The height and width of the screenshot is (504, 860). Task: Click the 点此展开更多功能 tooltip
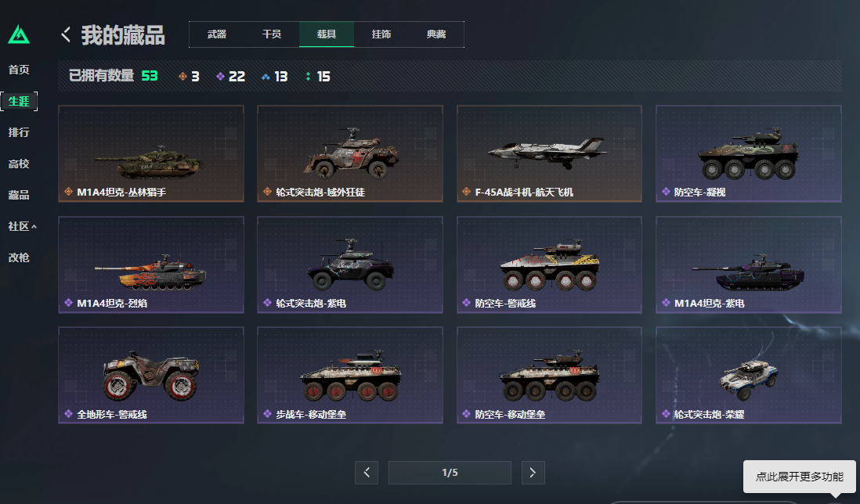click(799, 477)
